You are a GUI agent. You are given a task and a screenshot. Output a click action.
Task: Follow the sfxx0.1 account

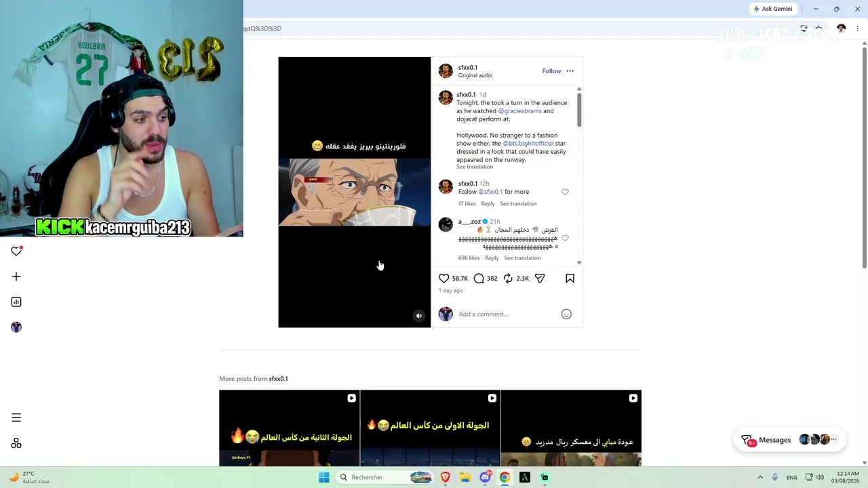click(x=551, y=70)
